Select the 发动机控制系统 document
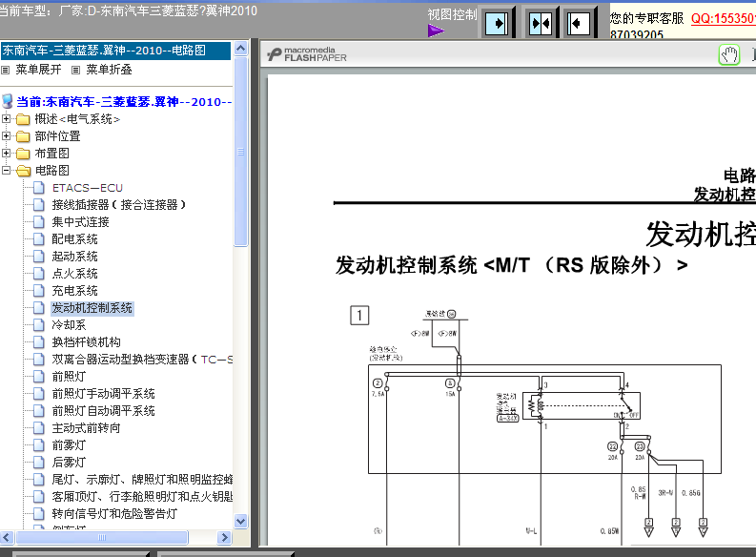Image resolution: width=756 pixels, height=557 pixels. tap(92, 308)
